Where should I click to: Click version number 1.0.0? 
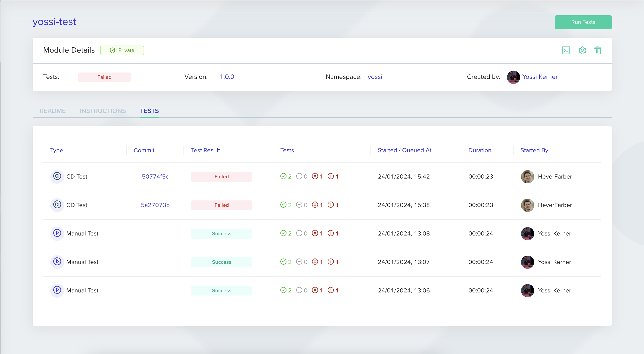[x=227, y=77]
